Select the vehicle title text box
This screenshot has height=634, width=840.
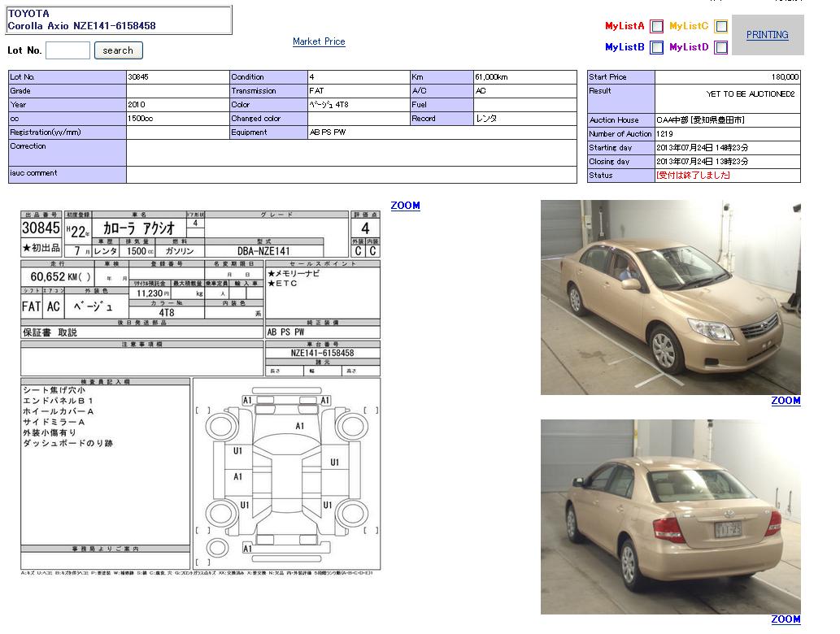(119, 20)
